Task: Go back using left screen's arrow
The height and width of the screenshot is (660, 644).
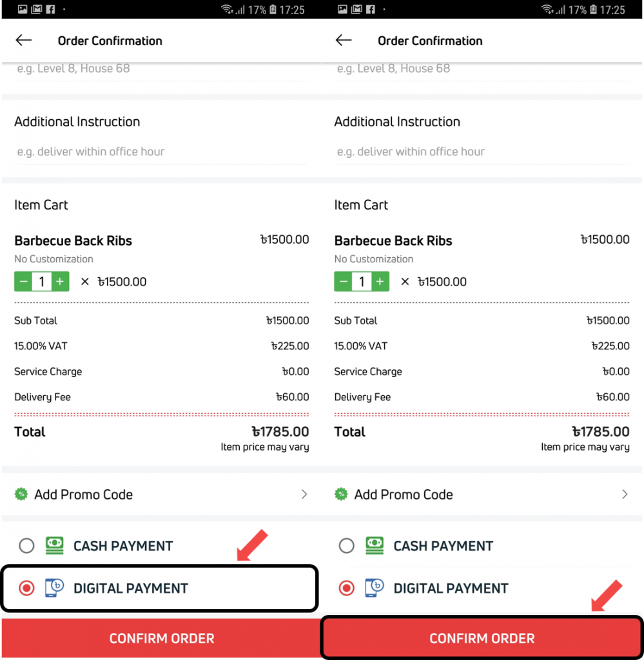Action: [24, 41]
